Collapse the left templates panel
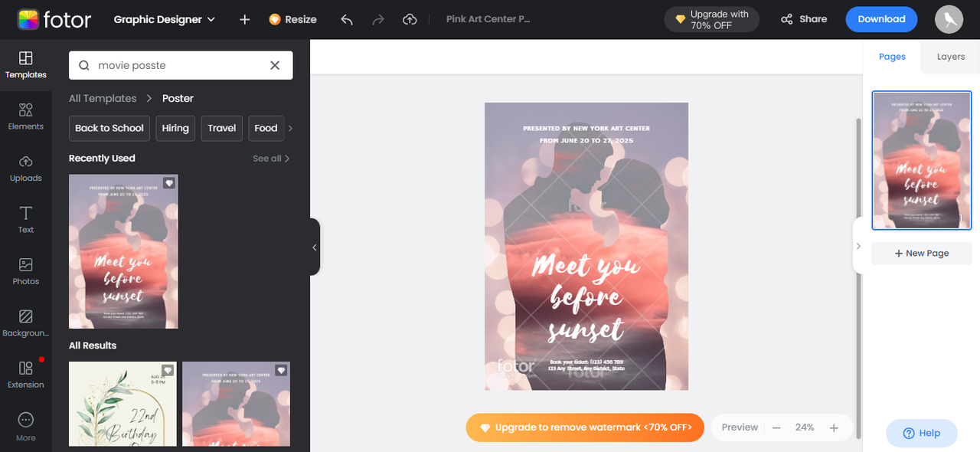The image size is (980, 452). pyautogui.click(x=315, y=247)
